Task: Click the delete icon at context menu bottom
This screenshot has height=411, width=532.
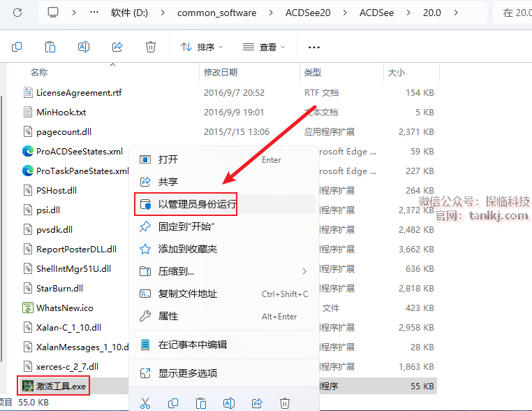Action: click(285, 403)
